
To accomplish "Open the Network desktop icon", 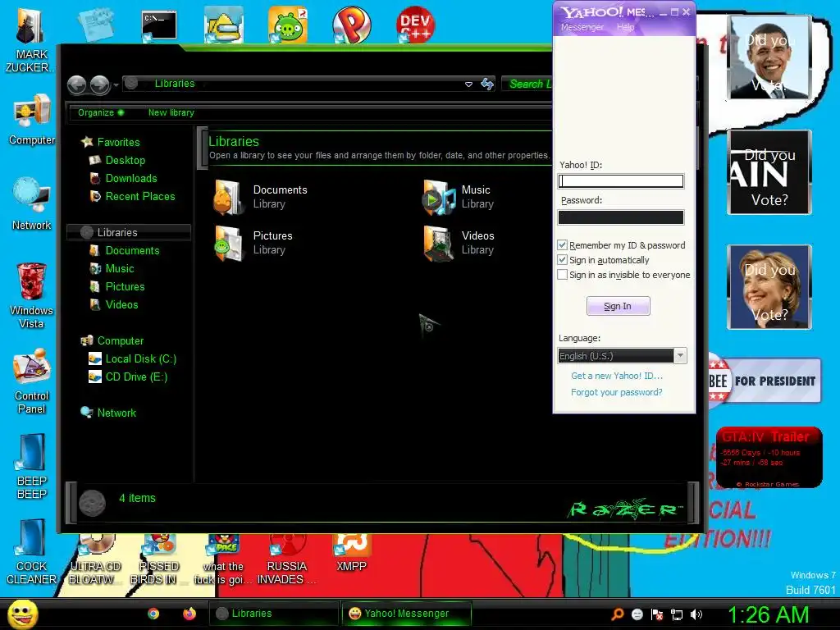I will click(32, 204).
